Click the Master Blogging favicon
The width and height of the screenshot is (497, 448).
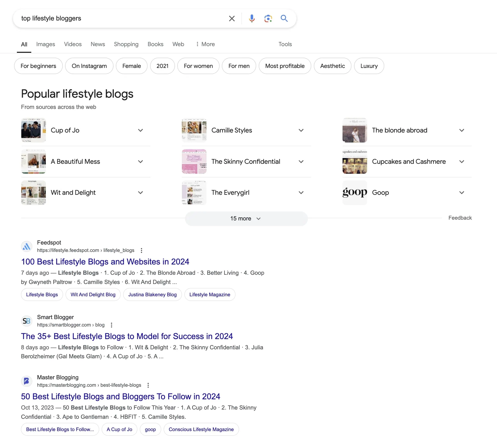(x=27, y=381)
